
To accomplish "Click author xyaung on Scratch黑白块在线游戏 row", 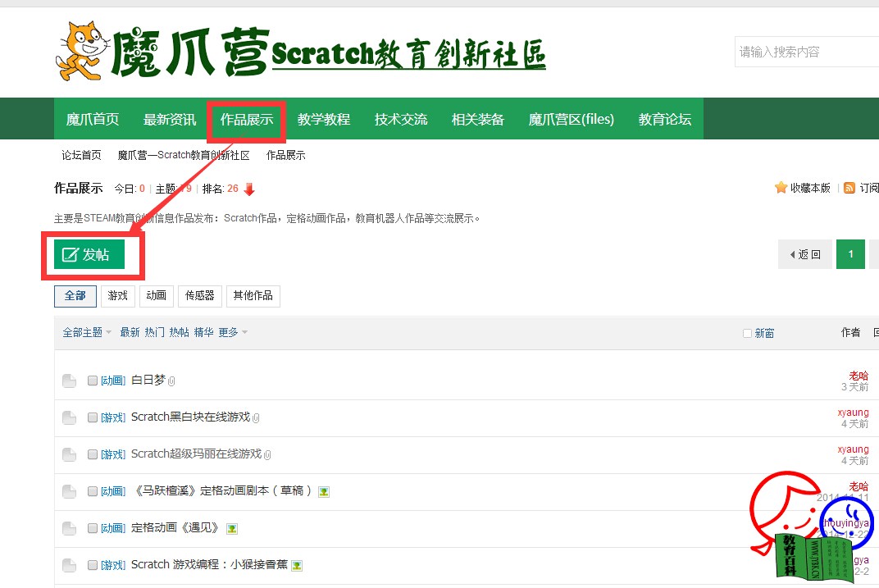I will [x=853, y=413].
